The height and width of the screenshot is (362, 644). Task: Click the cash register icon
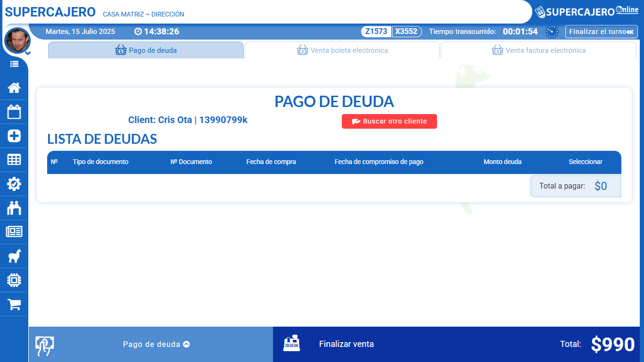coord(291,343)
